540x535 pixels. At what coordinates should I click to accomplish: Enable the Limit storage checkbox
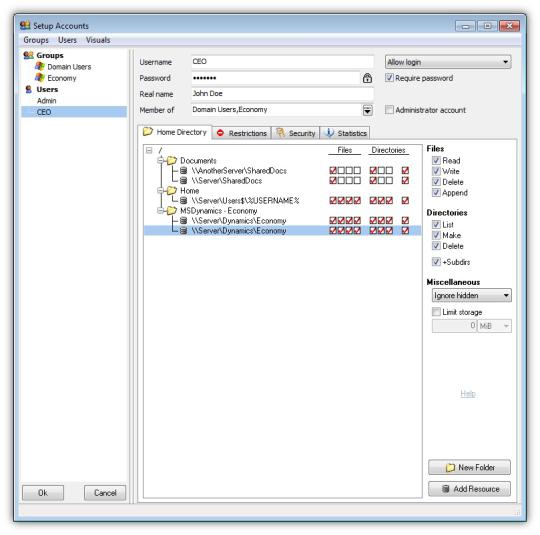coord(436,312)
